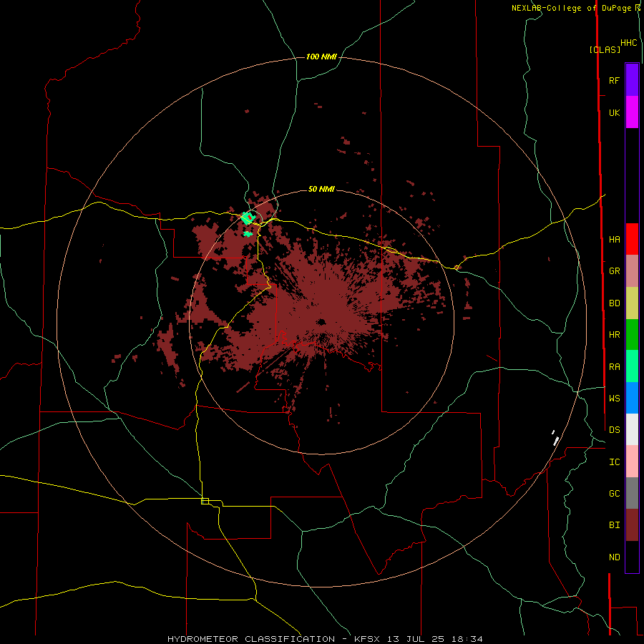Select the HA red legend swatch
The height and width of the screenshot is (644, 644).
click(x=632, y=239)
